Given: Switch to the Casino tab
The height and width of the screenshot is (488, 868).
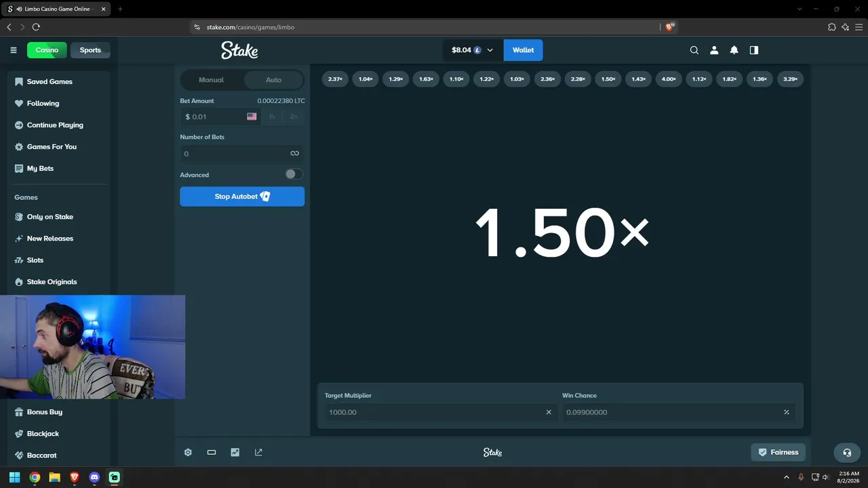Looking at the screenshot, I should 47,50.
